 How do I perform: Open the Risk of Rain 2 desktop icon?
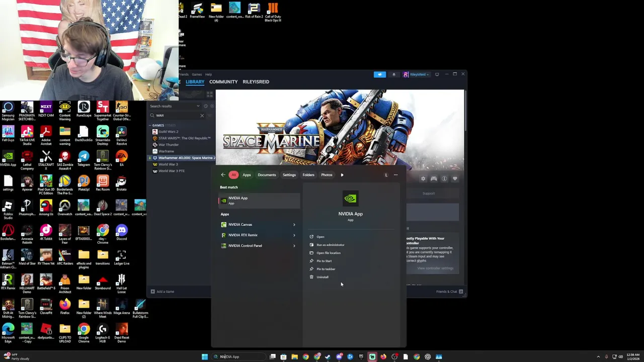click(x=254, y=11)
